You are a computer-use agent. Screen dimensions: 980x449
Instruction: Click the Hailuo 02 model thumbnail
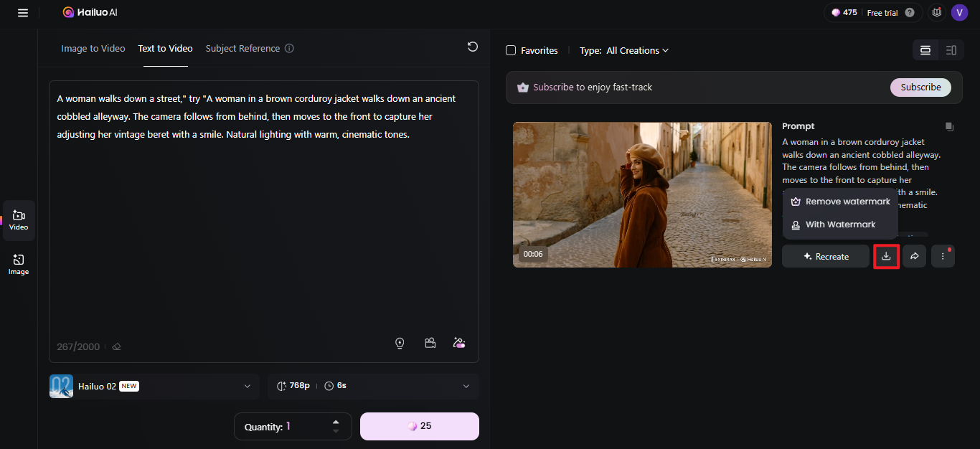[61, 386]
